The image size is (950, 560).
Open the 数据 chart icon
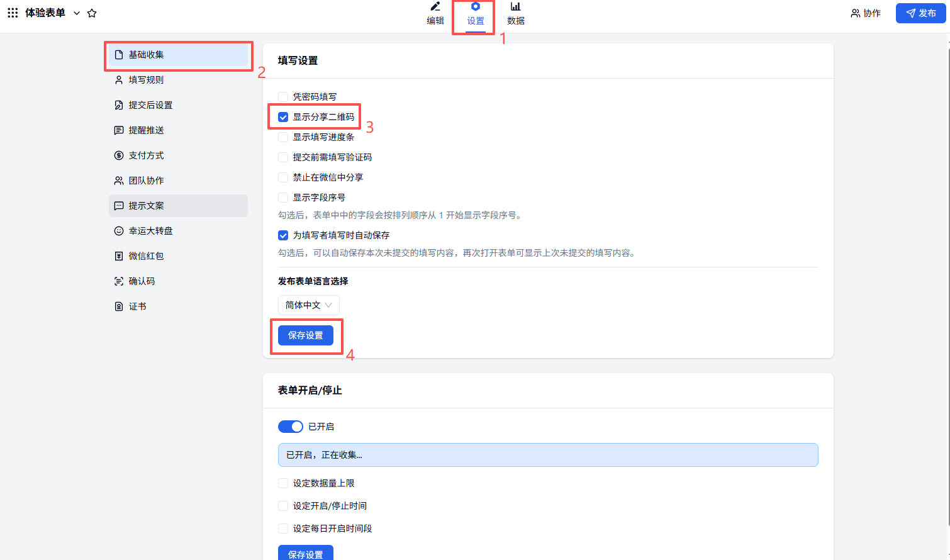click(515, 7)
